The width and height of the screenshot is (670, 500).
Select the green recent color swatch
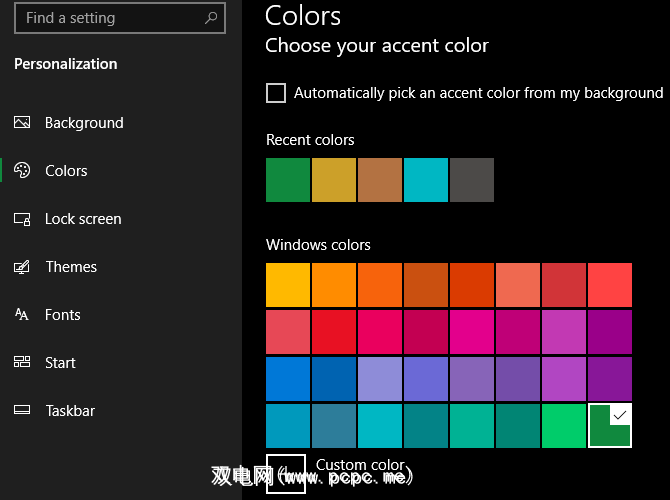(x=288, y=180)
